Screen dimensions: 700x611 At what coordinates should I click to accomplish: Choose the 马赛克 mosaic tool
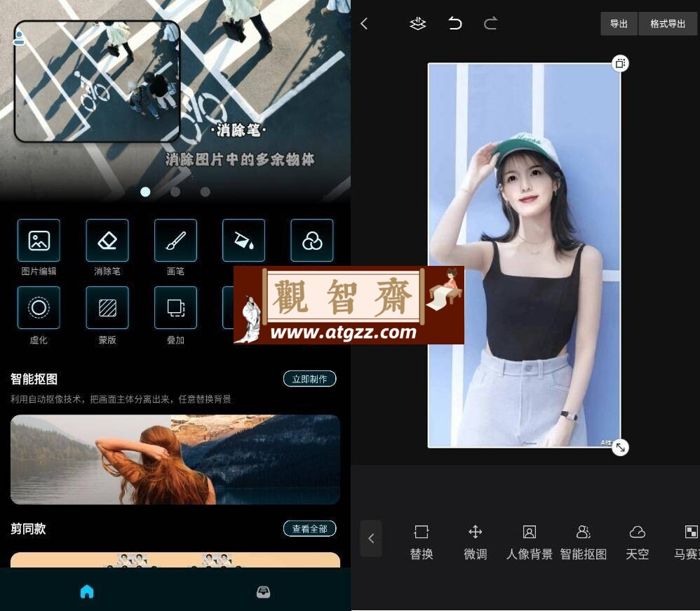pos(687,542)
